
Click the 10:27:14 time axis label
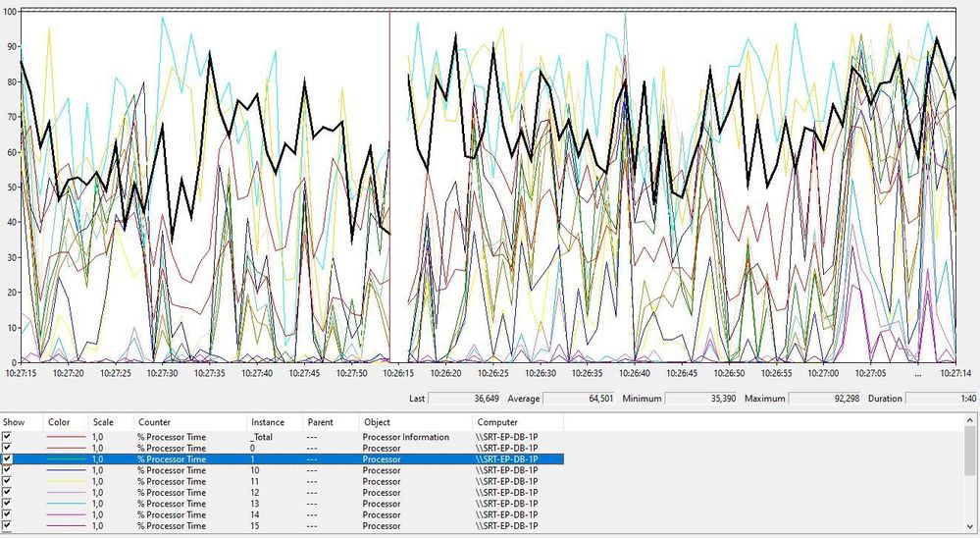955,373
